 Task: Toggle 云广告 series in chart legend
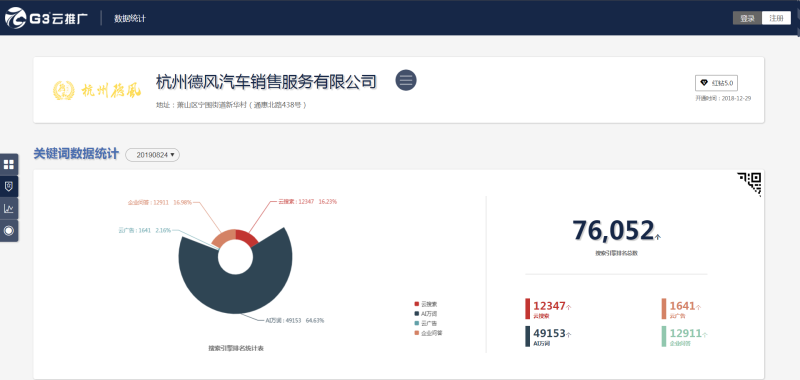(x=425, y=323)
